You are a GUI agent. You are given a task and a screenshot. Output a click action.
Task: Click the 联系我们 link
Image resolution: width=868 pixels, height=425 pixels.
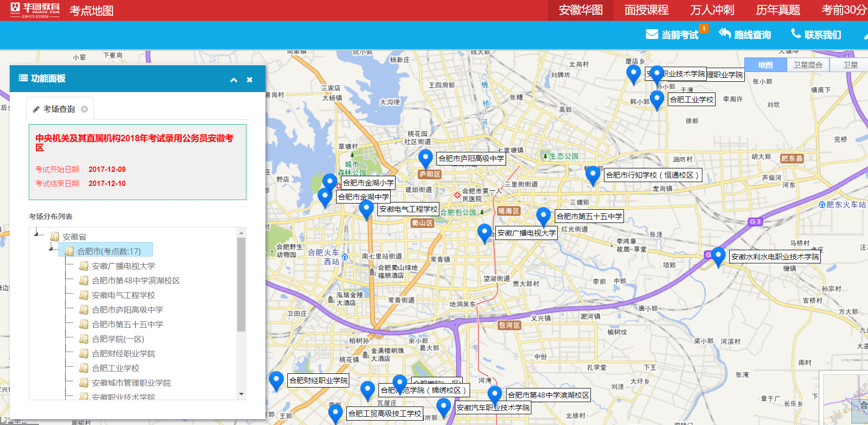pos(823,35)
